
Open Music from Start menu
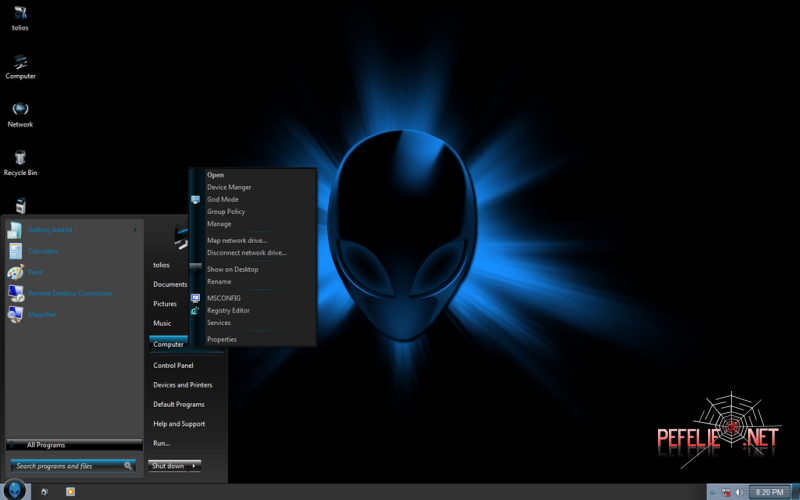point(162,323)
